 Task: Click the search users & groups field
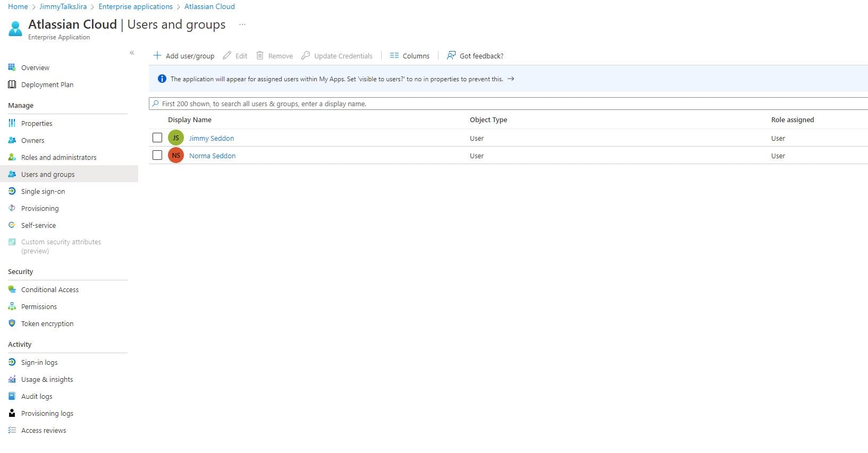click(x=508, y=104)
